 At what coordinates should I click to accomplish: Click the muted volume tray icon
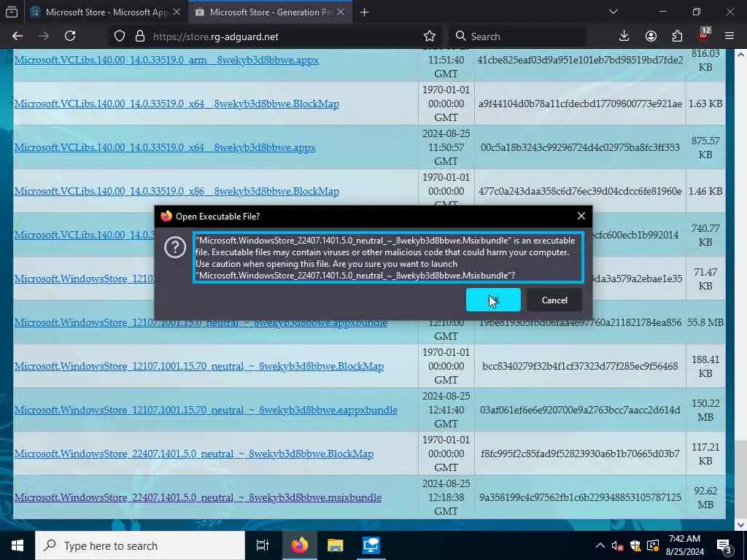pos(617,545)
